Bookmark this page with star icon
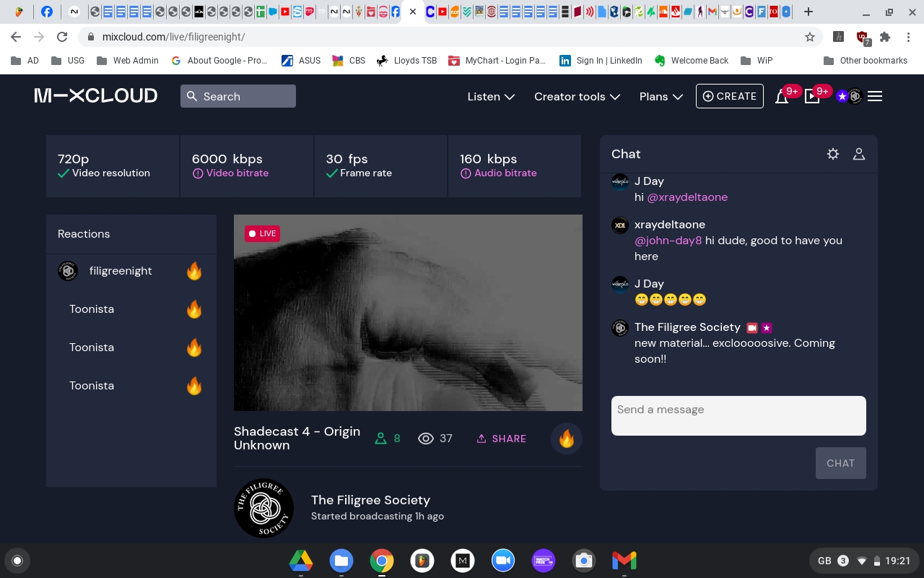The height and width of the screenshot is (578, 924). pos(810,37)
